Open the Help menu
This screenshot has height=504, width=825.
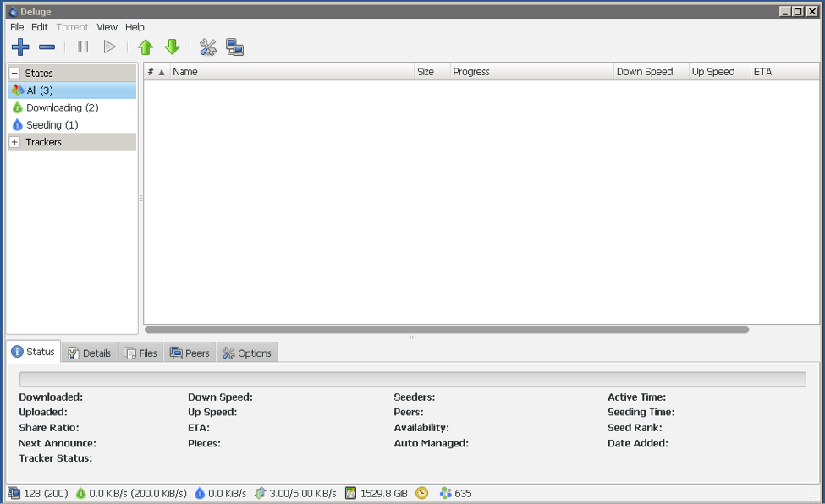pos(135,27)
